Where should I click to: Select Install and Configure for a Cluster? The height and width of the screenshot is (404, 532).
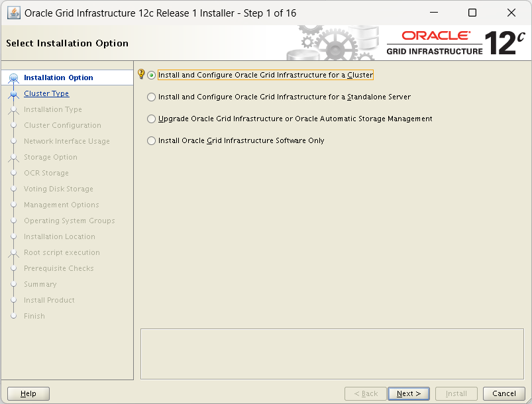[260, 75]
